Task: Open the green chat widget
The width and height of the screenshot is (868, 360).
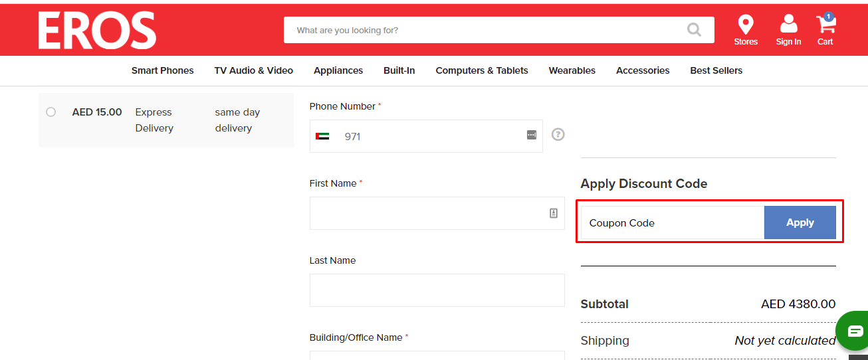Action: (853, 331)
